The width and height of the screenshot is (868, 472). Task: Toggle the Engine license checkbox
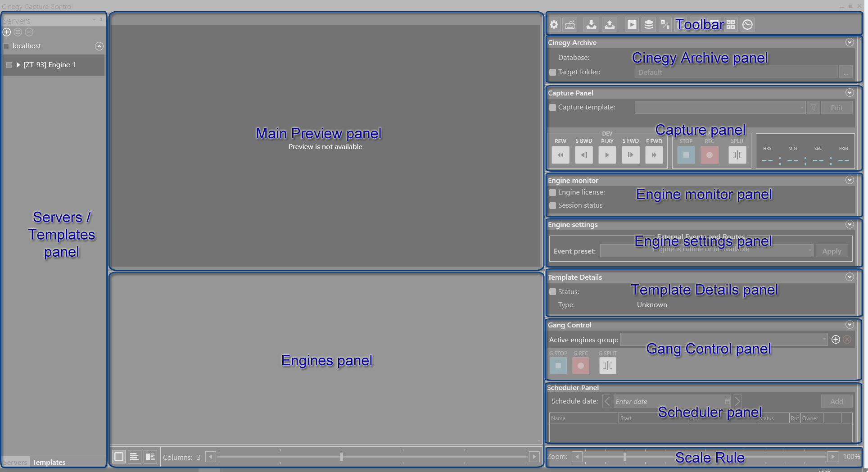pyautogui.click(x=552, y=192)
